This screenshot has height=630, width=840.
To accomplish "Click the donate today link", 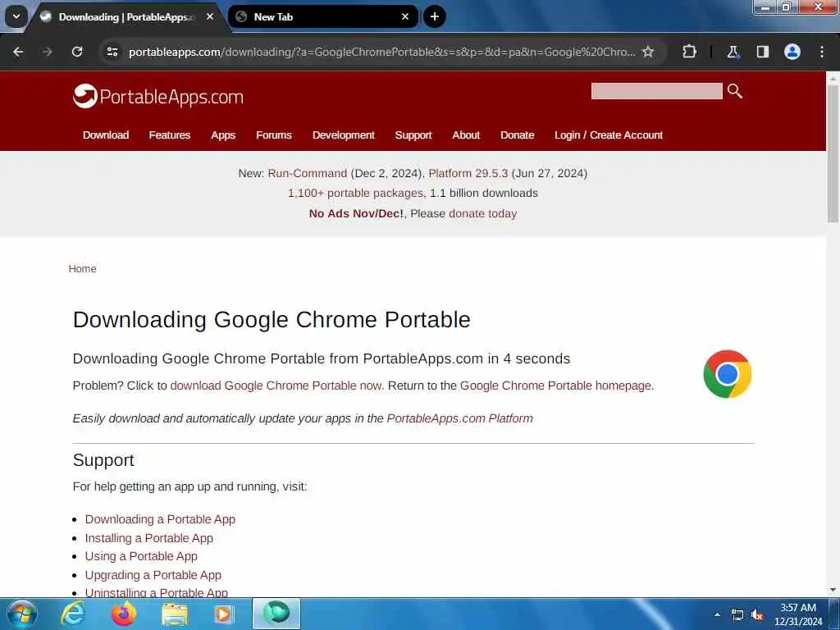I will pyautogui.click(x=482, y=213).
